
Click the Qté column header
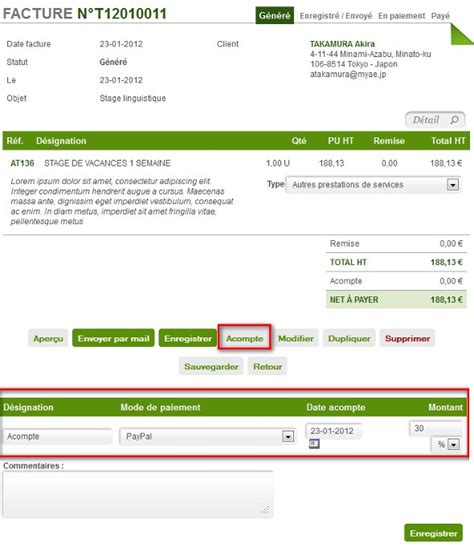299,141
